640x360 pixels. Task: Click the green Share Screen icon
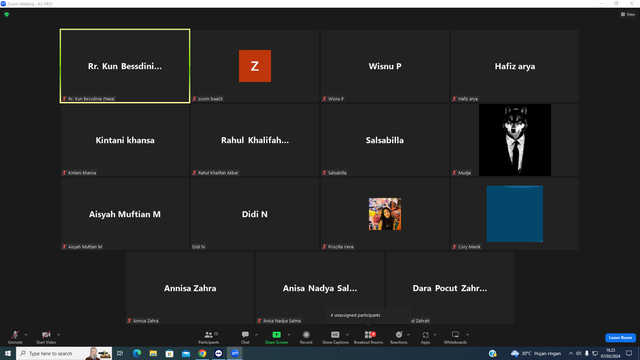[x=276, y=335]
